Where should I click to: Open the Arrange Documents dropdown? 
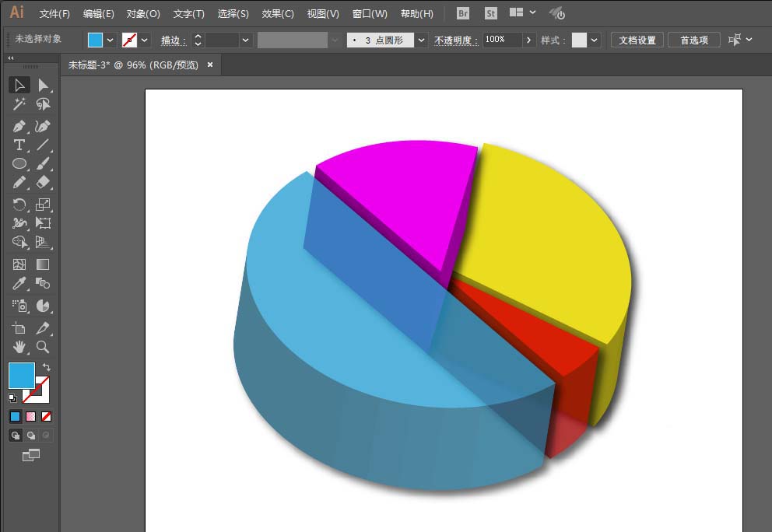(x=522, y=12)
